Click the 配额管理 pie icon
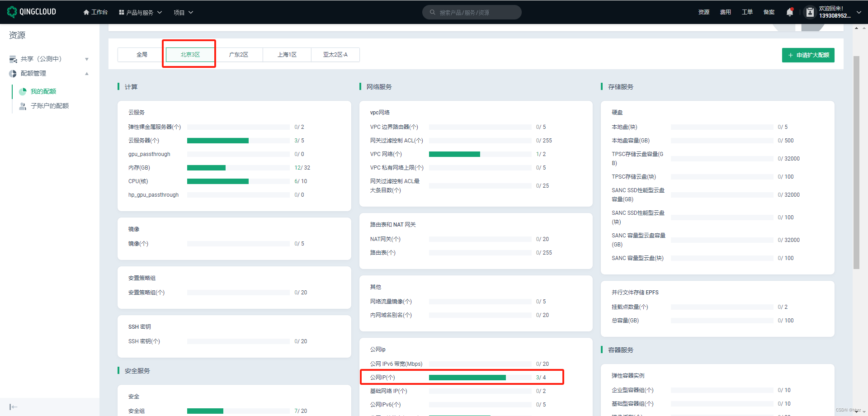The width and height of the screenshot is (868, 416). (x=13, y=73)
